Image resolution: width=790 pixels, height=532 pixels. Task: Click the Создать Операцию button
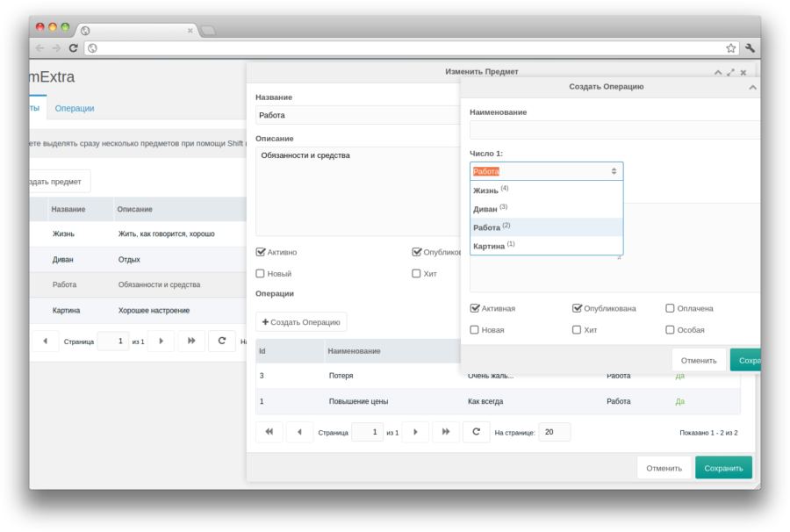tap(301, 322)
